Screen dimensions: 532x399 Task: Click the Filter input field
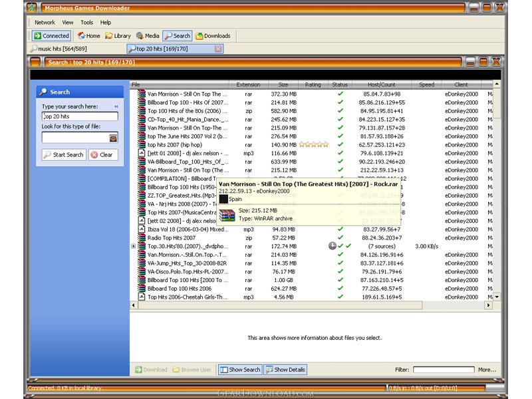(444, 370)
